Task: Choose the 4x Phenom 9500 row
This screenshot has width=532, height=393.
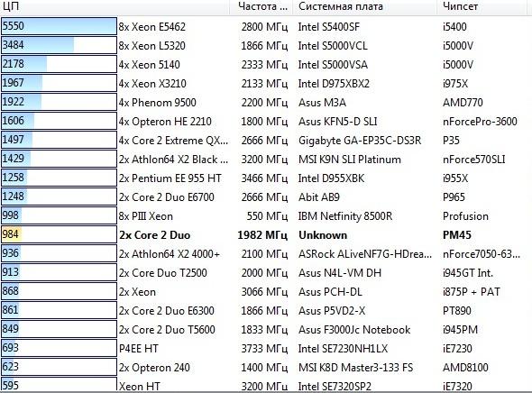Action: (x=266, y=103)
